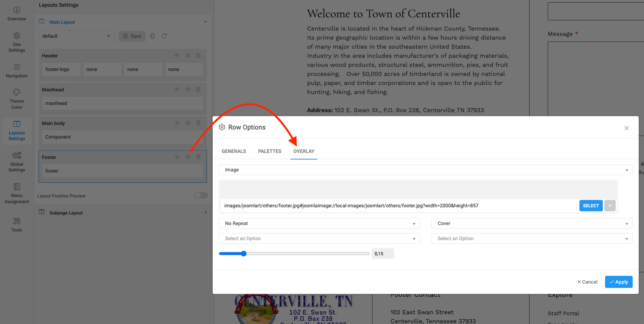
Task: Select the Overlay tab
Action: (304, 151)
